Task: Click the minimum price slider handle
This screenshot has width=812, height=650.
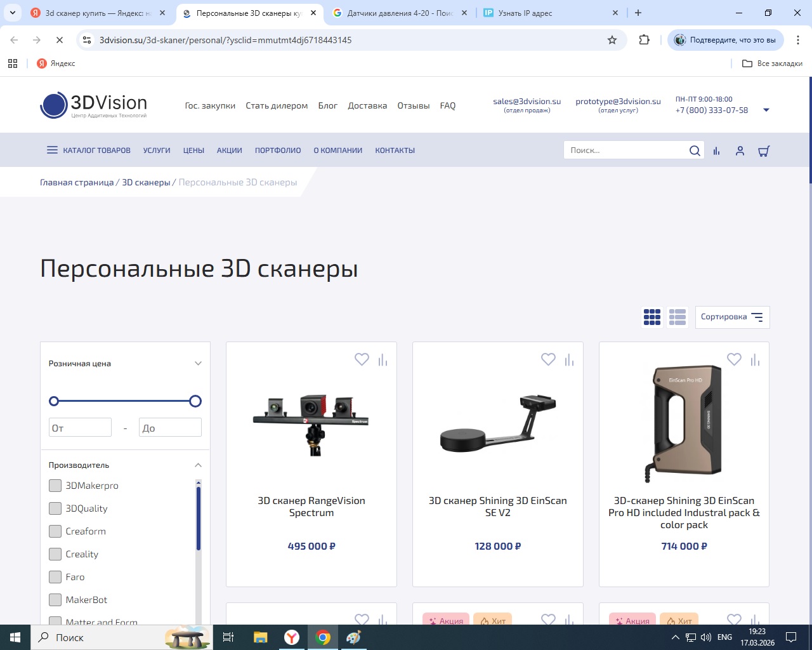Action: tap(54, 401)
